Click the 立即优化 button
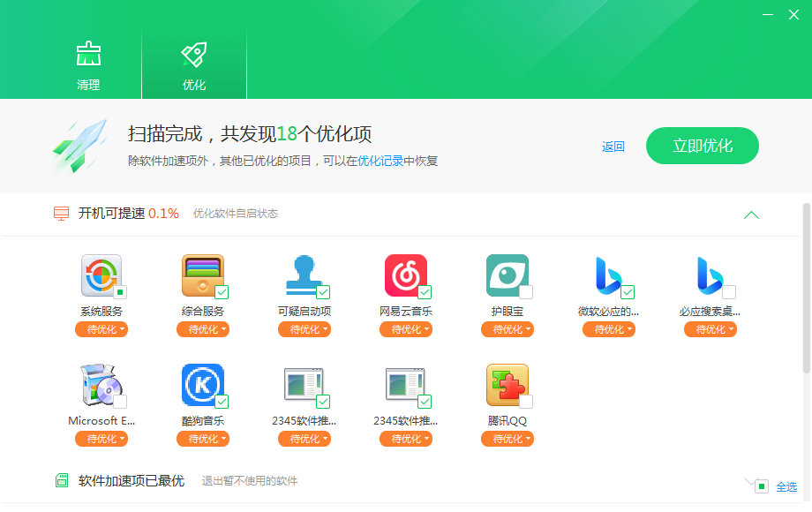 click(703, 146)
